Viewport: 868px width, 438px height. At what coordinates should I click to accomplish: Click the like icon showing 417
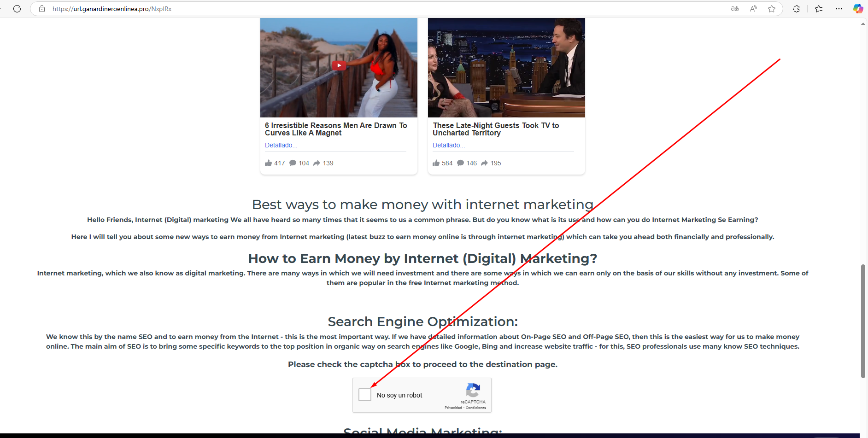[x=269, y=163]
